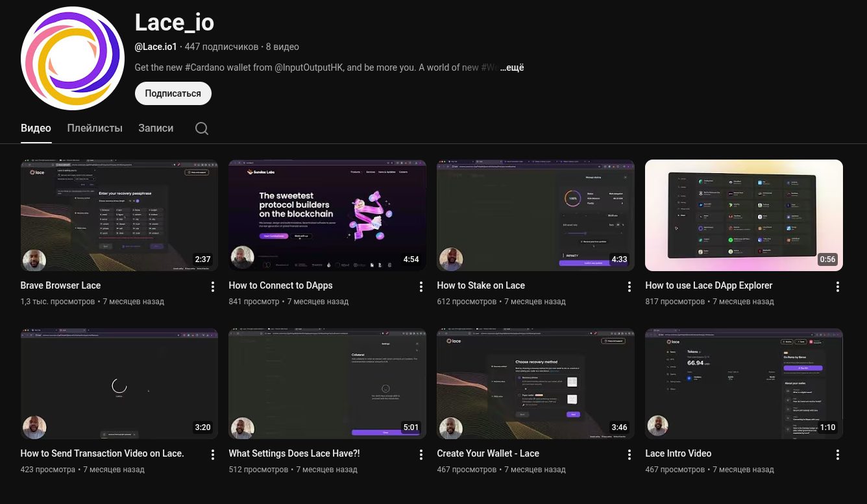The height and width of the screenshot is (504, 867).
Task: Play the How to use Lace DApp Explorer thumbnail
Action: [744, 215]
